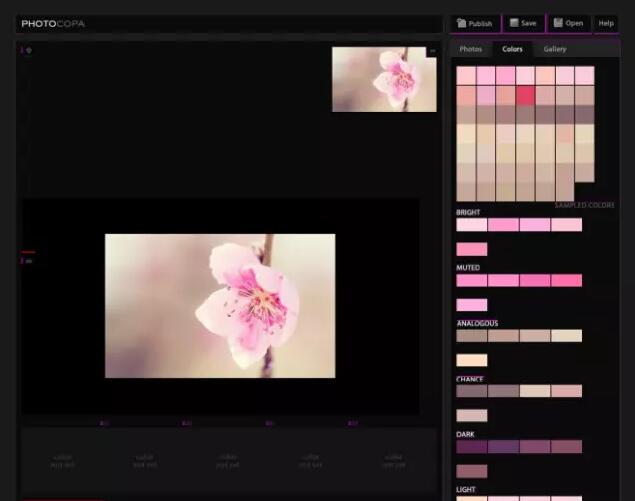Collapse the flower preview thumbnail panel
635x501 pixels.
432,51
